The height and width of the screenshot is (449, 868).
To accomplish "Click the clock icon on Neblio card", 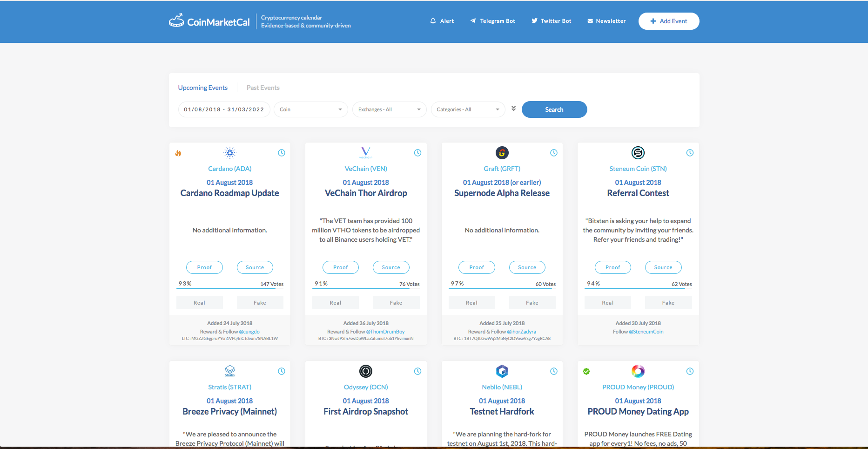I will coord(554,371).
